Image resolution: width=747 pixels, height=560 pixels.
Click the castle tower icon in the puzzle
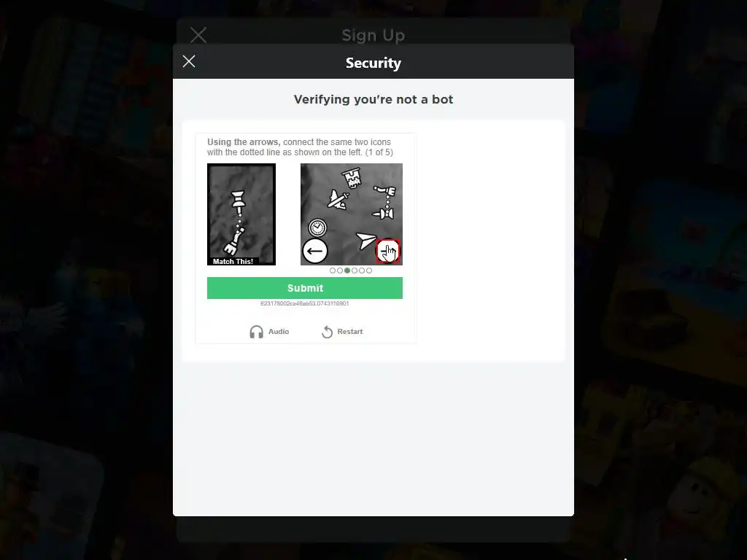point(352,179)
